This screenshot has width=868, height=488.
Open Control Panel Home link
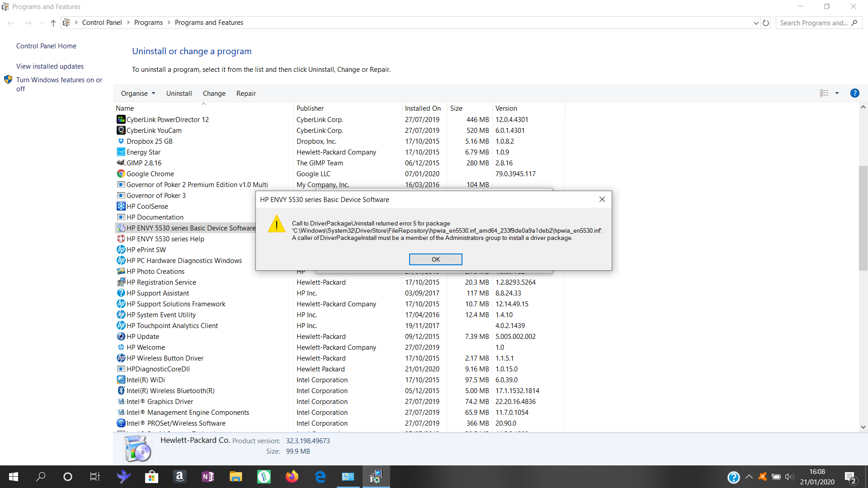pos(46,46)
